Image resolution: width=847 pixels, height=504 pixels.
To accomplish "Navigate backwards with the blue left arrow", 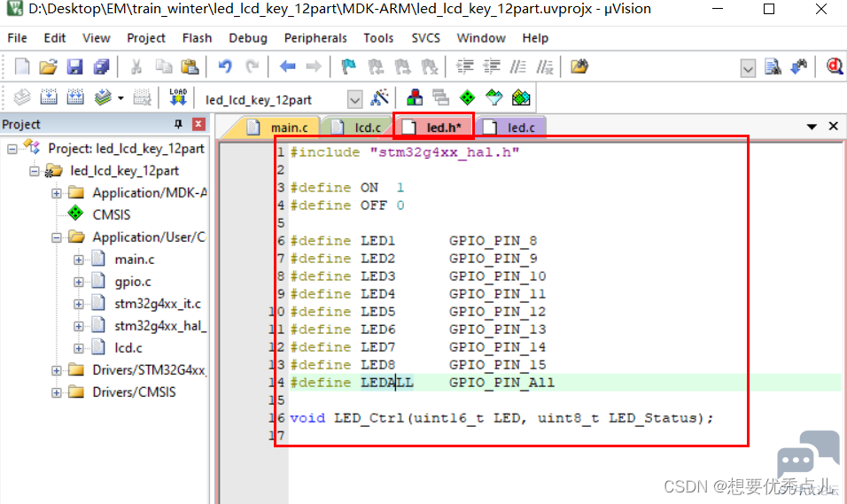I will [287, 66].
